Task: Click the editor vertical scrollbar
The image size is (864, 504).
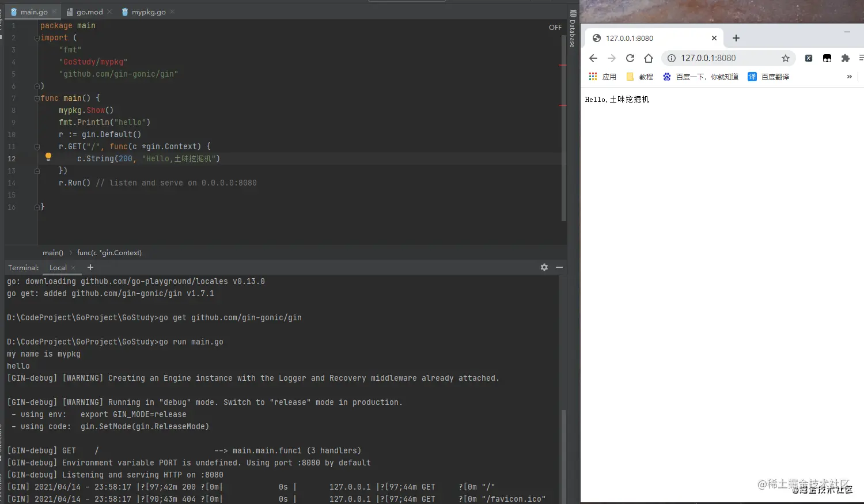Action: 564,128
